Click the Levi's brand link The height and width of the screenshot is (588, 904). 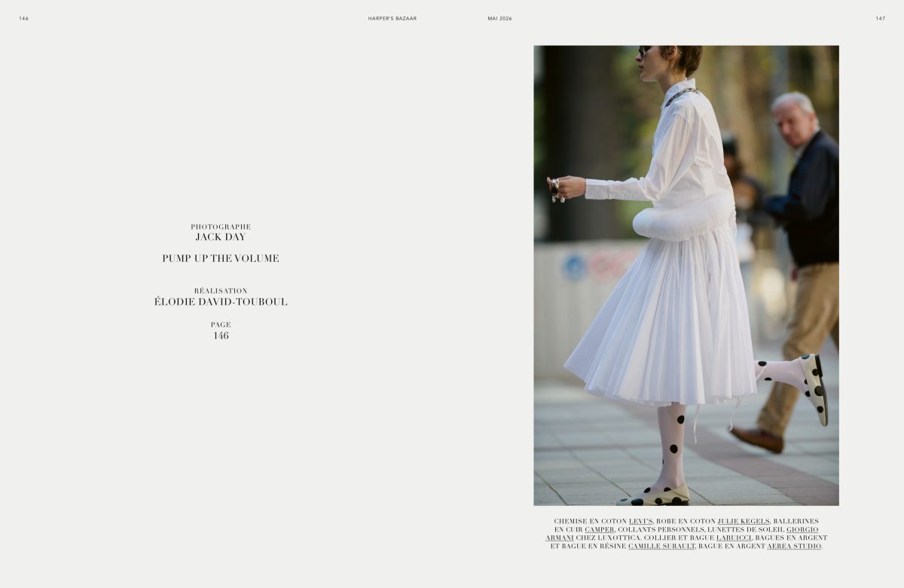pos(640,521)
